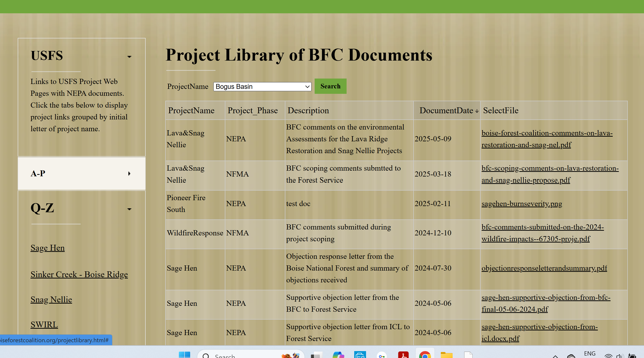Open the Sinker Creek - Boise Ridge link

[x=79, y=274]
